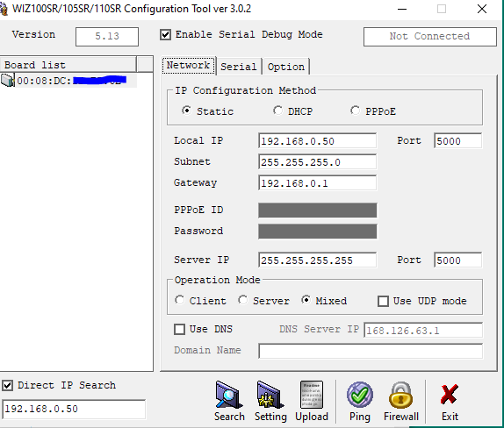Image resolution: width=504 pixels, height=428 pixels.
Task: Click the PPPoE ID field
Action: pyautogui.click(x=317, y=210)
